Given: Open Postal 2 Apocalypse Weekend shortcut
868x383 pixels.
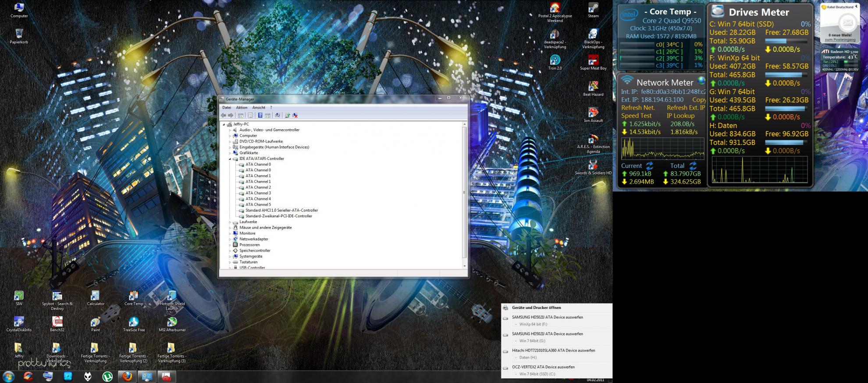Looking at the screenshot, I should point(555,13).
